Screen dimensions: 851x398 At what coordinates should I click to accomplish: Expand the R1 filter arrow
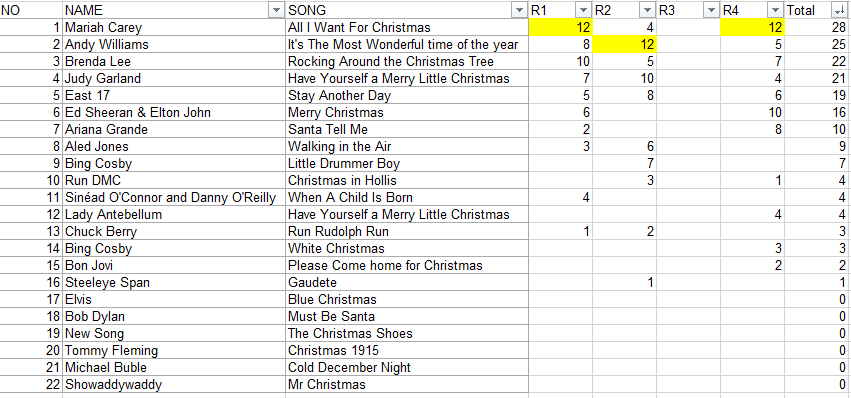point(584,10)
